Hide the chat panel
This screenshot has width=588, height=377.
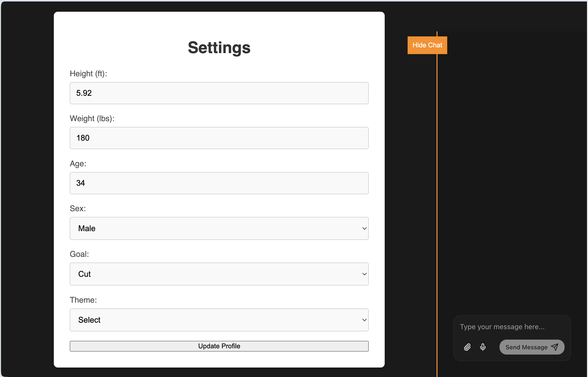tap(427, 45)
